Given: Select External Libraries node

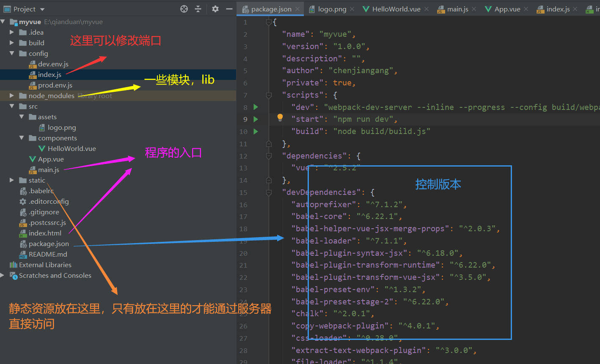Looking at the screenshot, I should coord(45,265).
